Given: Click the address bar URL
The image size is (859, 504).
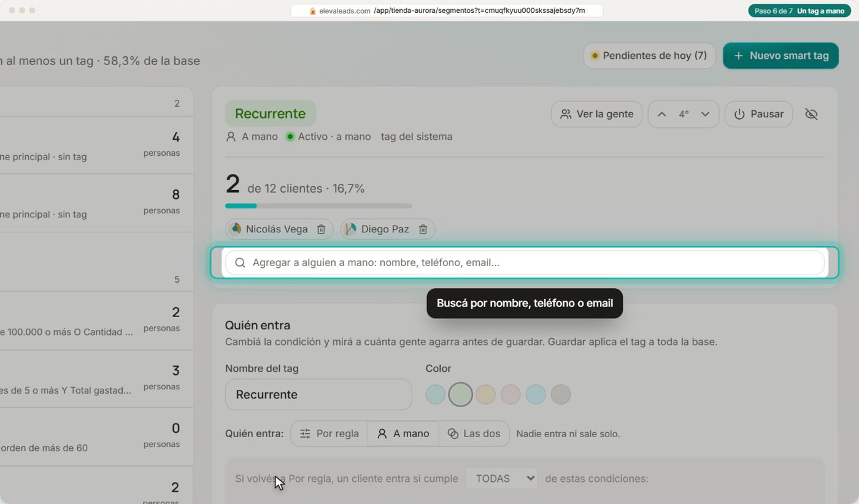Looking at the screenshot, I should pyautogui.click(x=447, y=11).
